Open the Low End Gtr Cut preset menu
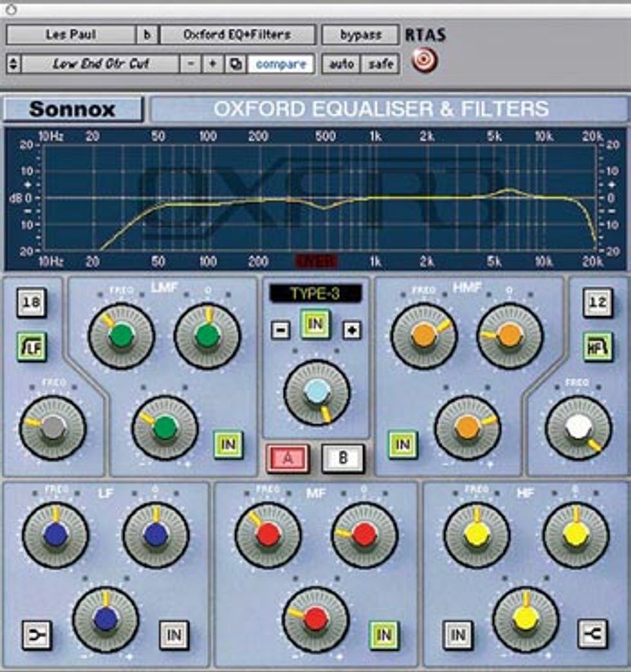 point(100,64)
